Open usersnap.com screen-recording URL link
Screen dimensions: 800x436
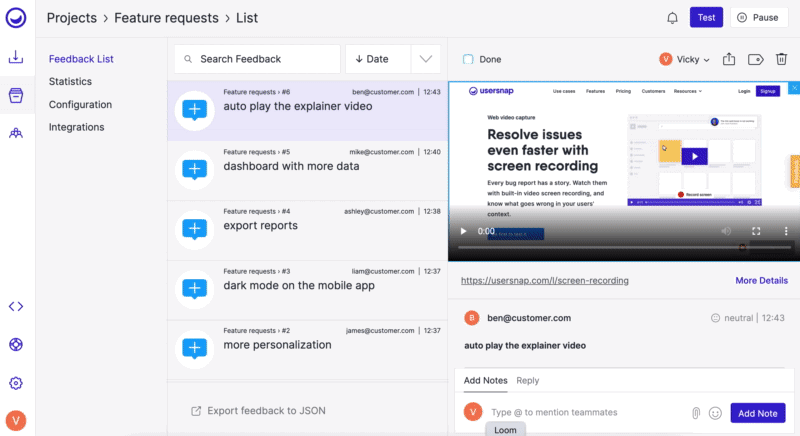(x=544, y=280)
